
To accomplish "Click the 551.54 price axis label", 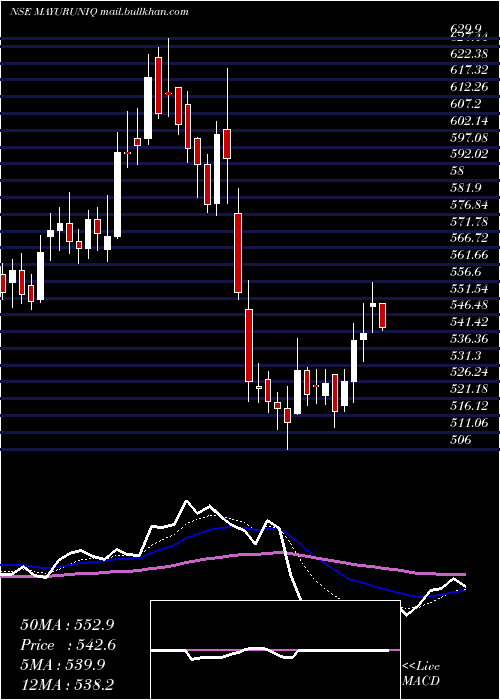I will (469, 289).
